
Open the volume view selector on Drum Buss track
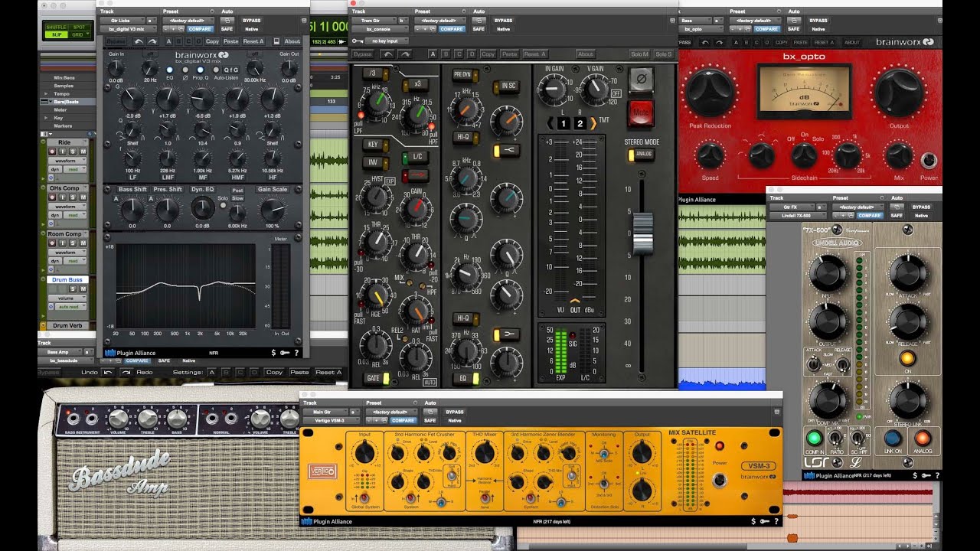66,298
